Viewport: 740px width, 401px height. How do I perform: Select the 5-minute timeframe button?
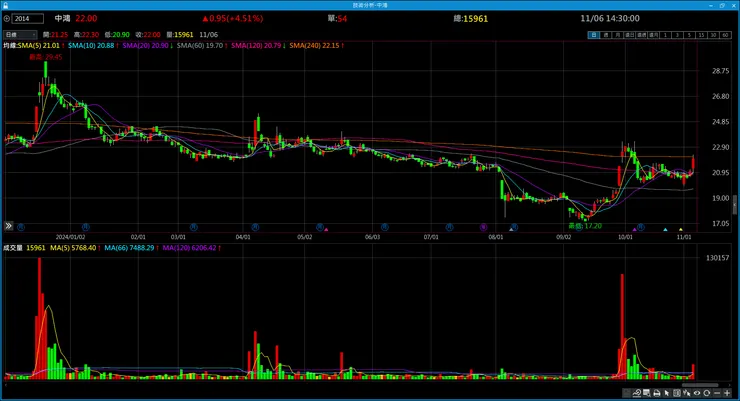[x=690, y=35]
